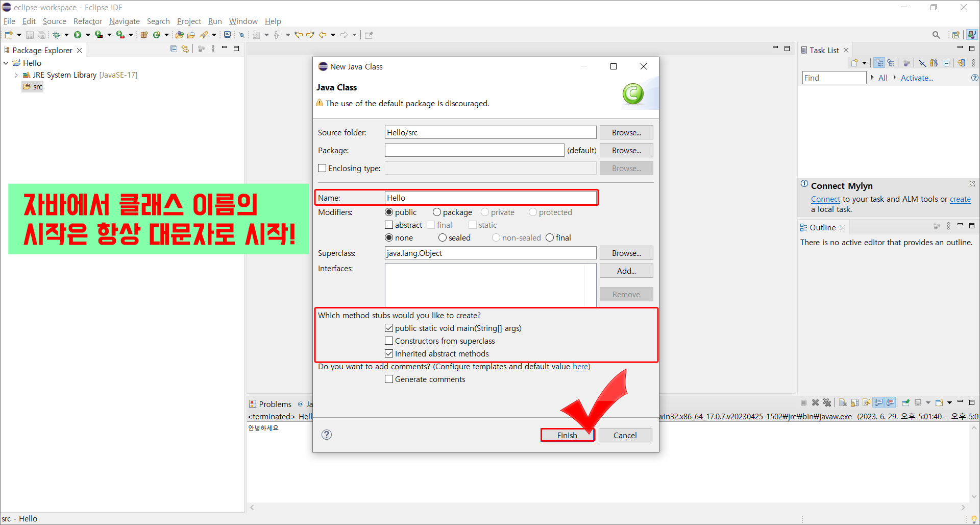This screenshot has height=525, width=980.
Task: Click Browse next to Source folder
Action: [x=626, y=132]
